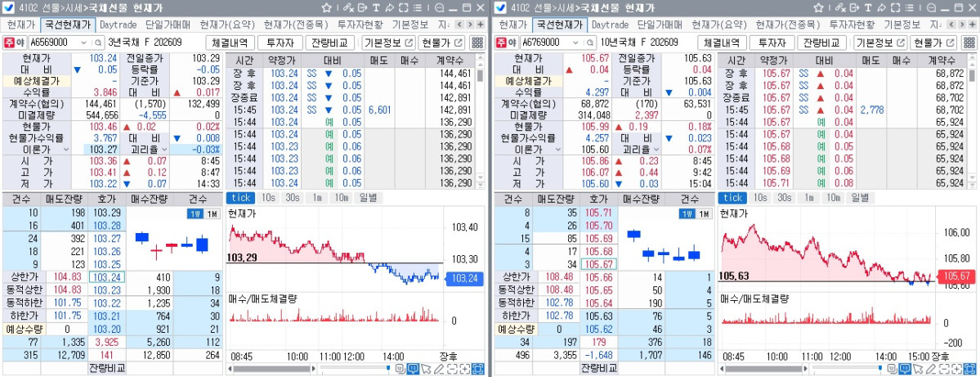Image resolution: width=980 pixels, height=377 pixels.
Task: Click the tab scroll right arrow in left window
Action: [x=469, y=25]
